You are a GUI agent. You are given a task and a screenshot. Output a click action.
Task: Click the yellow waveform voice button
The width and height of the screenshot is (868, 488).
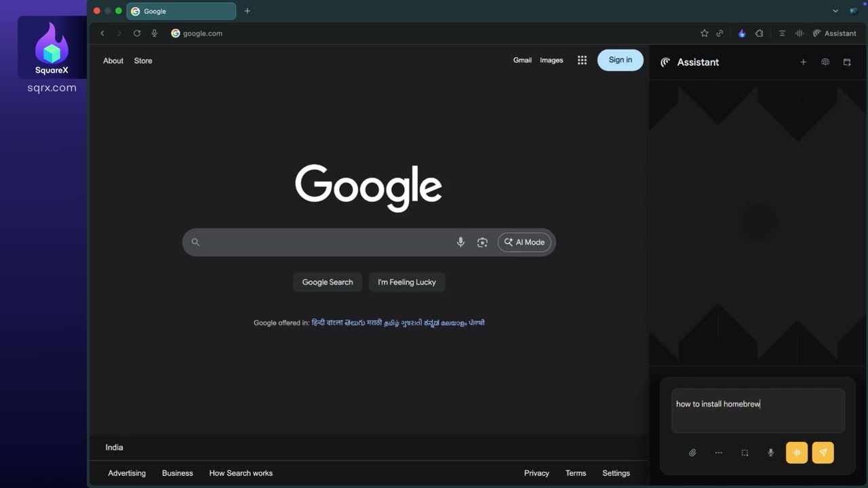coord(797,453)
